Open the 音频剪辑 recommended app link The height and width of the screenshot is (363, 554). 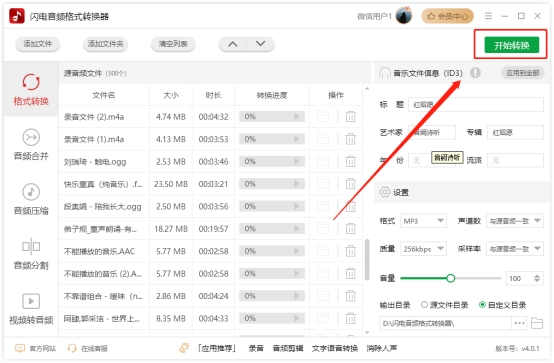288,349
